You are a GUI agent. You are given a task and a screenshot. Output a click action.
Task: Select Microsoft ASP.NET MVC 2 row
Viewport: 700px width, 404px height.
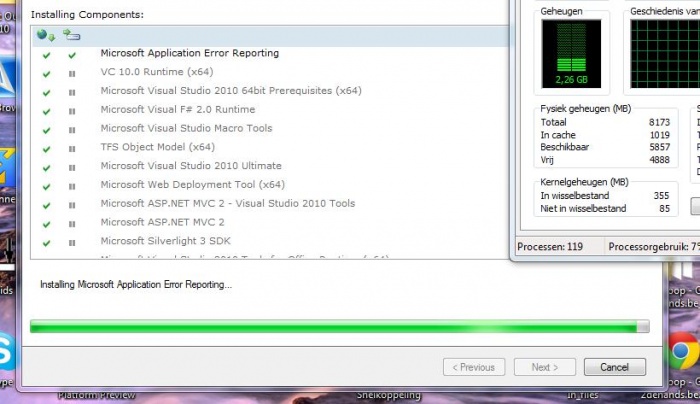[x=271, y=222]
